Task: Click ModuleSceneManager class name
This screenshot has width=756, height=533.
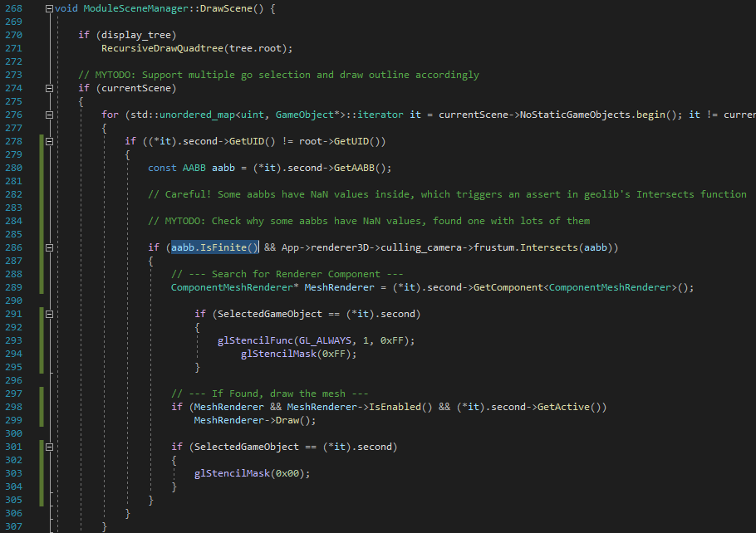Action: pyautogui.click(x=136, y=8)
